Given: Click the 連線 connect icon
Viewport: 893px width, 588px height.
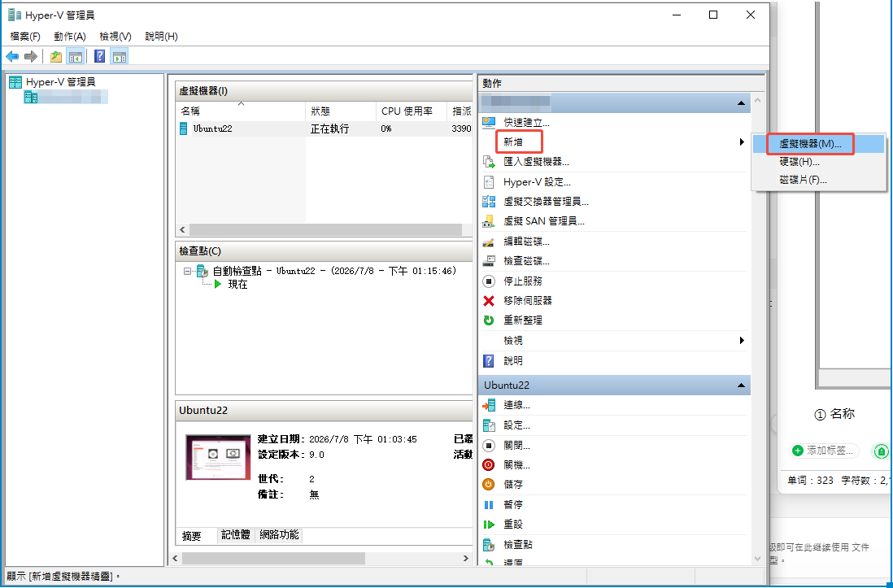Looking at the screenshot, I should [489, 405].
